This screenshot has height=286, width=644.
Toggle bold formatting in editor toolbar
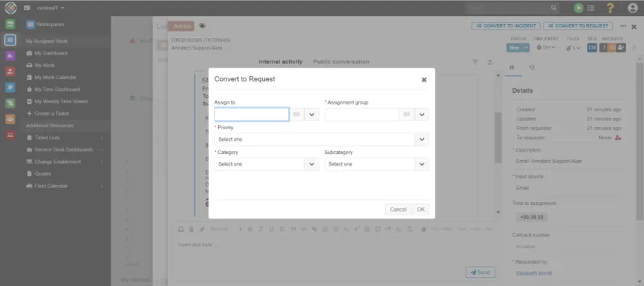[x=250, y=229]
